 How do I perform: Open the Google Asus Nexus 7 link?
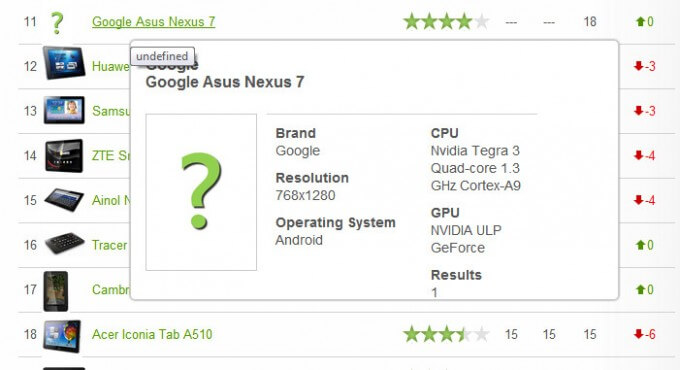pos(154,22)
